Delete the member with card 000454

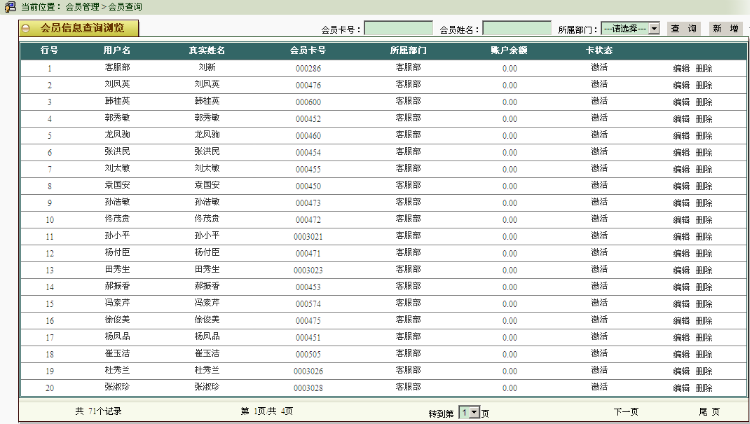coord(704,153)
